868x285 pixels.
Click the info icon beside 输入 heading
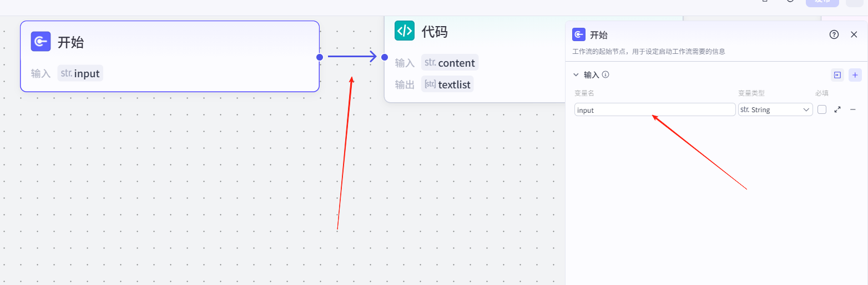click(605, 74)
